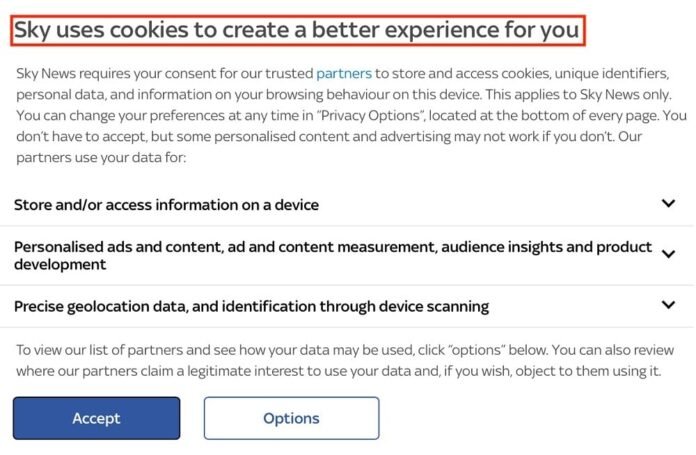The width and height of the screenshot is (696, 455).
Task: Click the Accept cookies button
Action: (x=96, y=418)
